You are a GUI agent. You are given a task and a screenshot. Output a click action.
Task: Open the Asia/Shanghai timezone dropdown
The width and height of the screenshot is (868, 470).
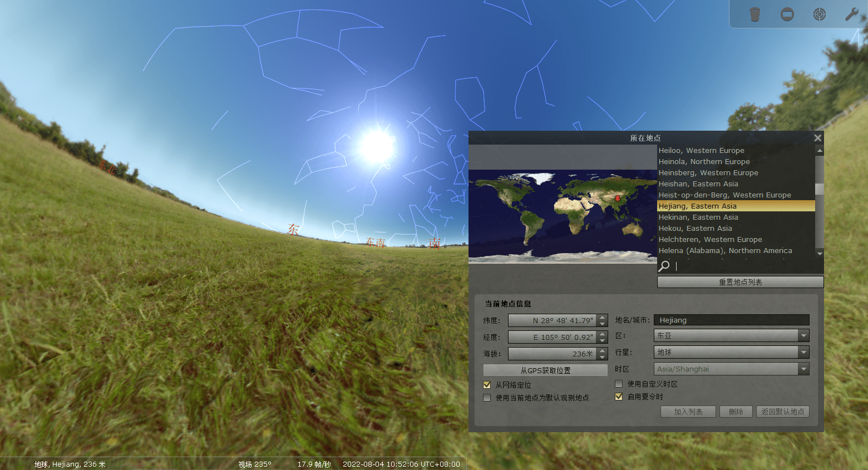point(803,368)
